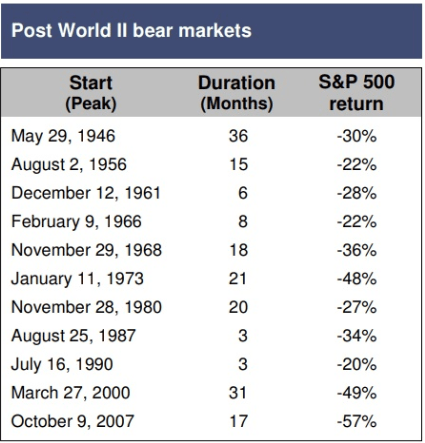Viewport: 425px width, 443px height.
Task: Click the December 12, 1961 date cell
Action: pyautogui.click(x=86, y=193)
